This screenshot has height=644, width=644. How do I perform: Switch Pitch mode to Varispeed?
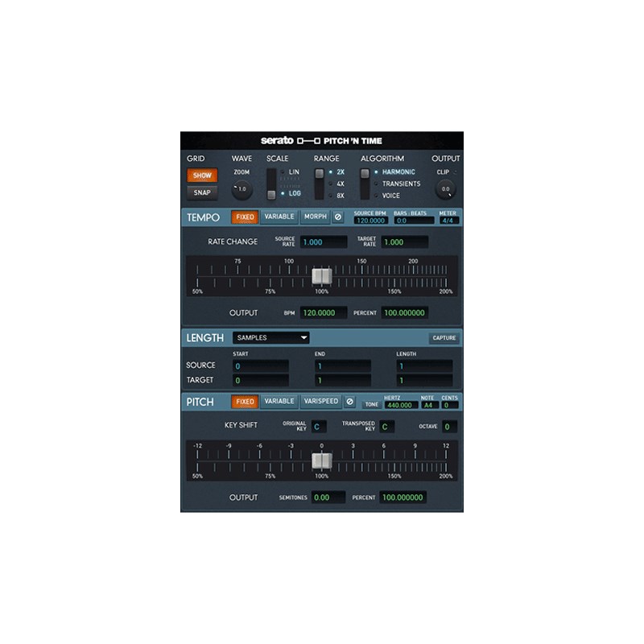[321, 402]
